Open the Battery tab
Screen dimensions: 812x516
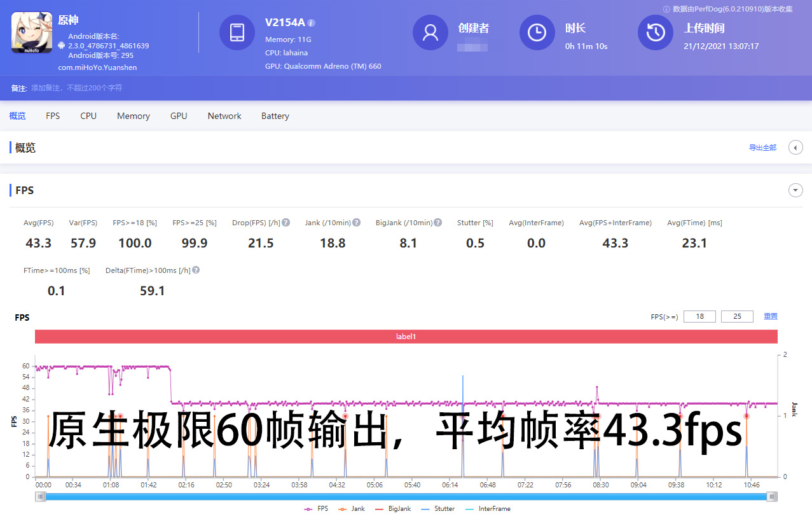[275, 115]
